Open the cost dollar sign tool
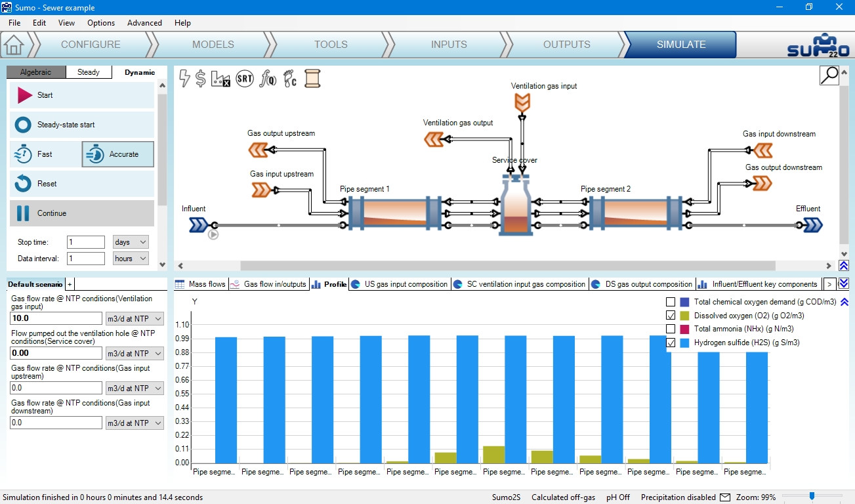The image size is (855, 504). click(x=201, y=79)
